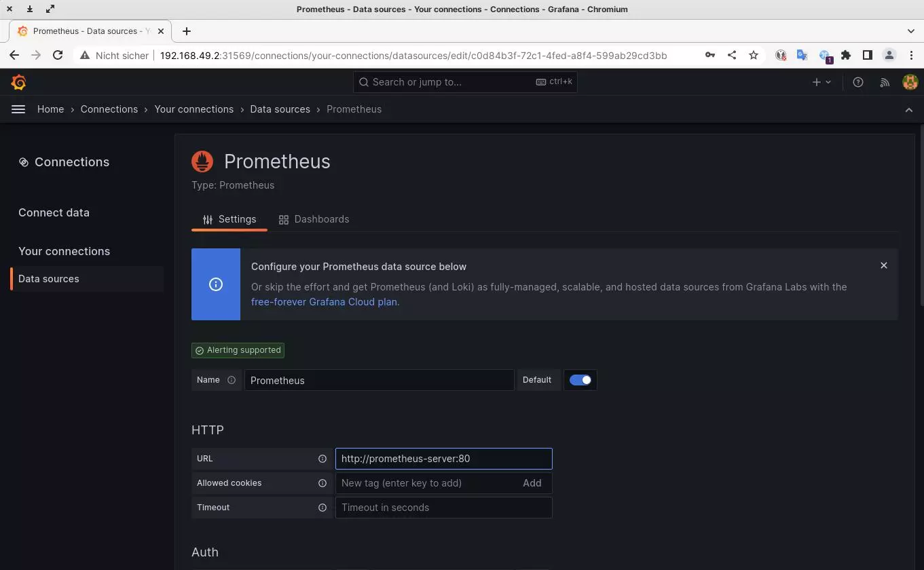This screenshot has height=570, width=924.
Task: Open the help question mark icon
Action: tap(858, 82)
